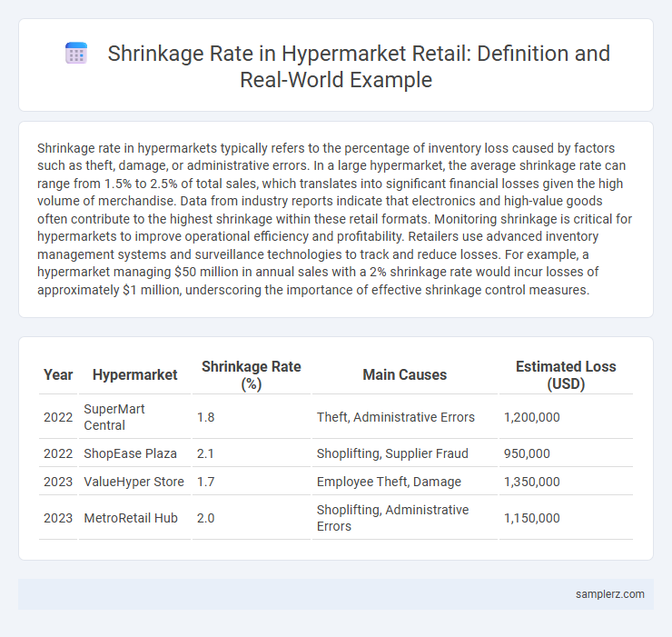Image resolution: width=672 pixels, height=637 pixels.
Task: Click the 2022 year in SuperMart Central row
Action: tap(58, 417)
